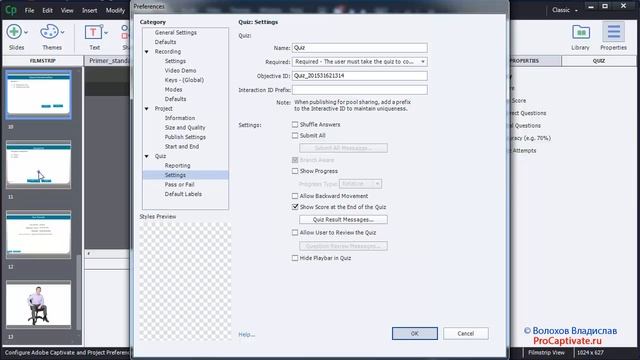The image size is (640, 360).
Task: Open dropdown arrow next to Text
Action: [x=106, y=33]
